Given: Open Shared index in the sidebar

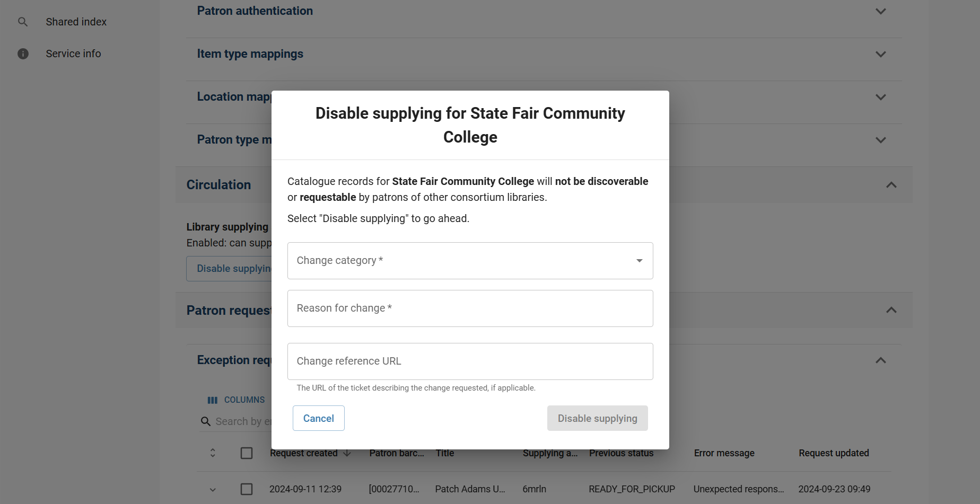Looking at the screenshot, I should point(76,22).
